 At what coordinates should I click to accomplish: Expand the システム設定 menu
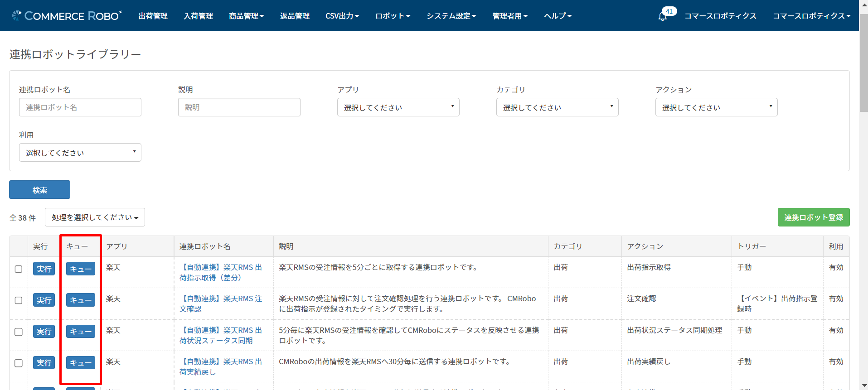(x=451, y=16)
